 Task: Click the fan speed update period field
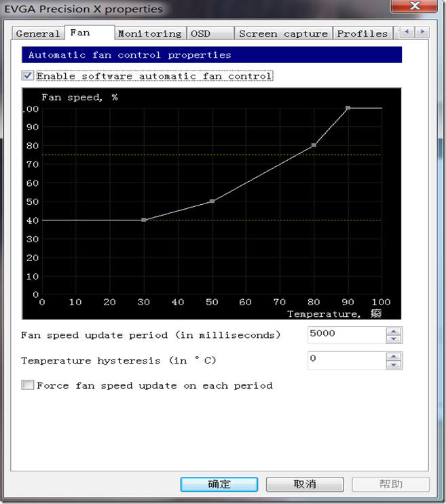click(346, 334)
